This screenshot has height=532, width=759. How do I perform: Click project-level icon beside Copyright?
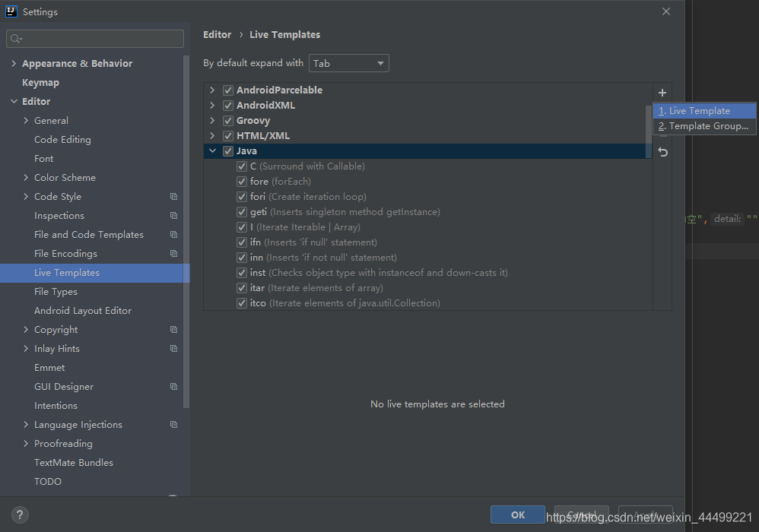(173, 329)
